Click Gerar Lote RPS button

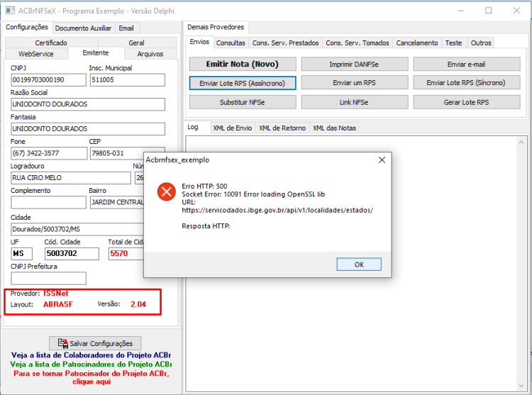(467, 102)
